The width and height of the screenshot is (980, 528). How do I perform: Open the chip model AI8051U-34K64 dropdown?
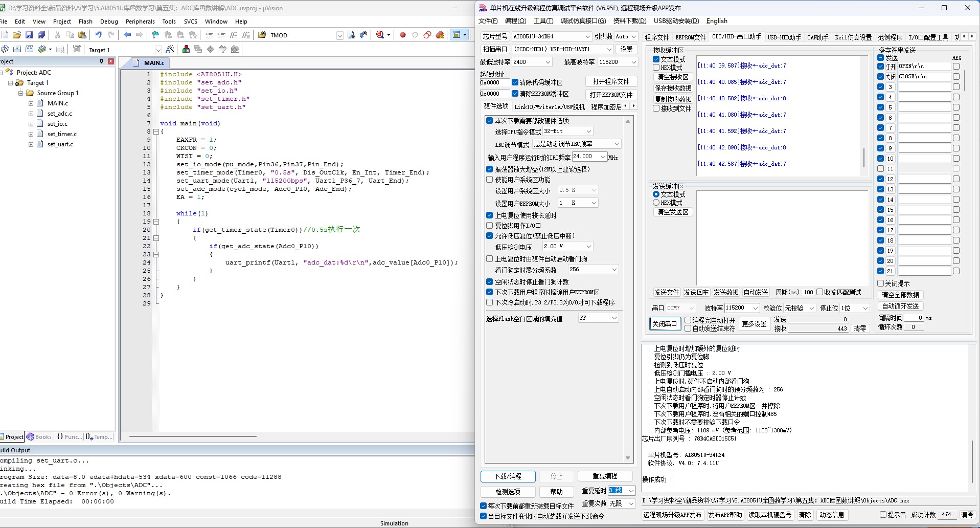pyautogui.click(x=588, y=36)
